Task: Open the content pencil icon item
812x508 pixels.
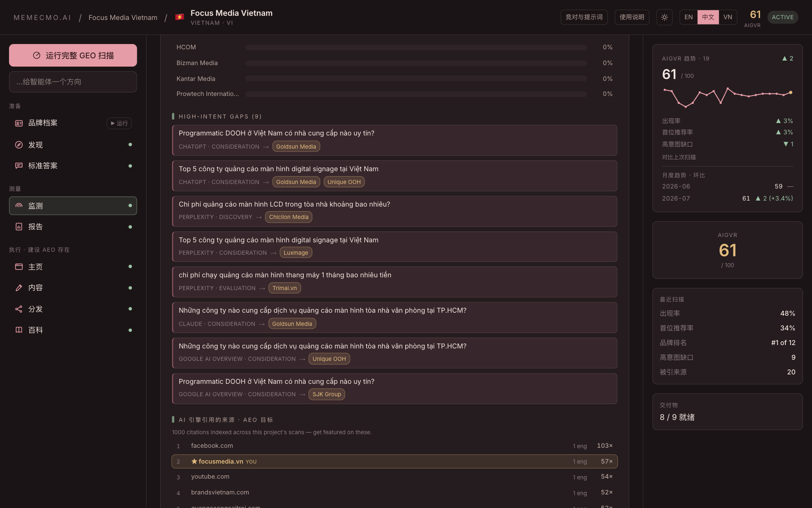Action: (x=19, y=288)
